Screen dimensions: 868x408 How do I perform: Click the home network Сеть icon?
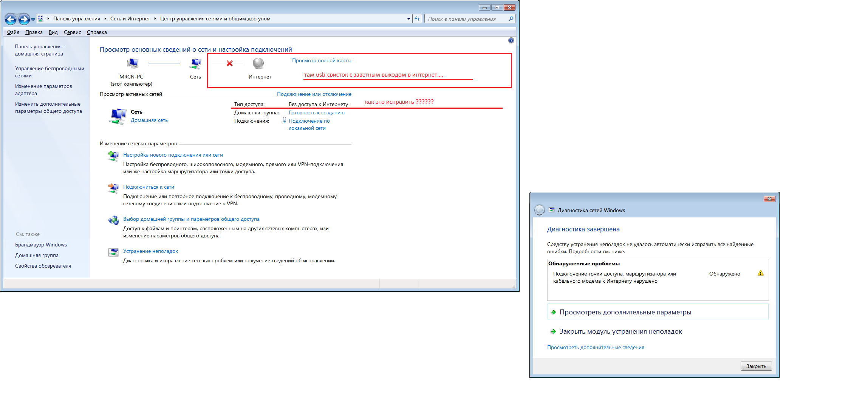pos(118,116)
